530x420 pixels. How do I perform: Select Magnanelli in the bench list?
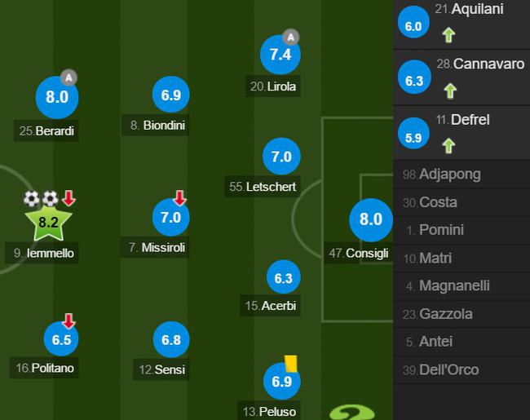click(x=462, y=286)
